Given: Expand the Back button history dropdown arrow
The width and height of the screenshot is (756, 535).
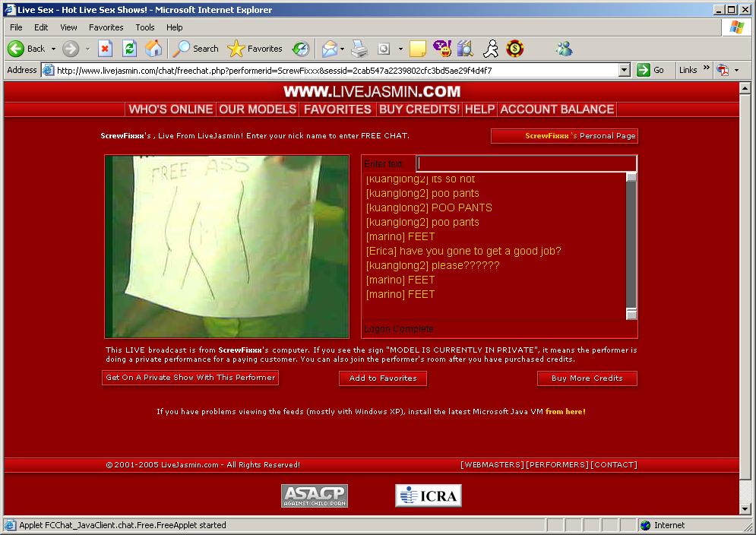Looking at the screenshot, I should click(x=53, y=49).
